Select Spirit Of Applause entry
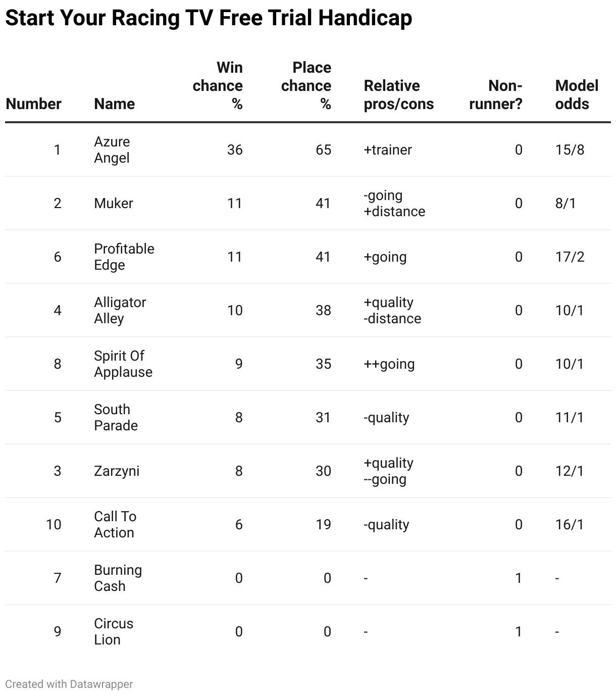Viewport: 616px width, 696px height. coord(123,364)
